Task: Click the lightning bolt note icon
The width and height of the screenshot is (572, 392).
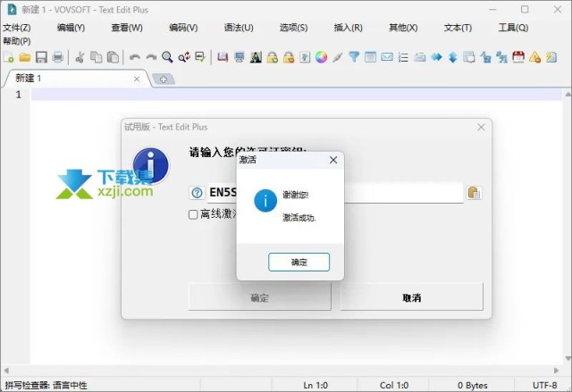Action: (551, 57)
